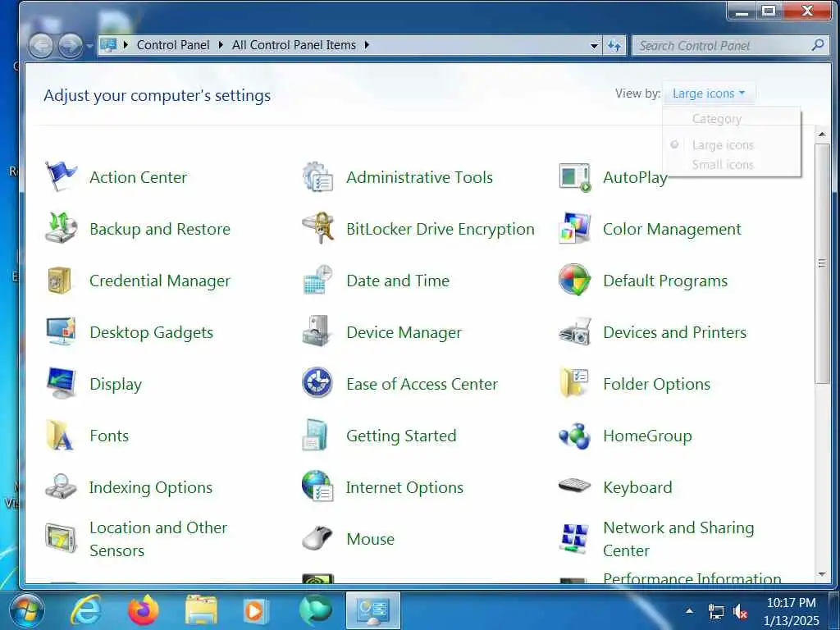Open Windows Media Player from the taskbar
The height and width of the screenshot is (630, 840).
(256, 610)
